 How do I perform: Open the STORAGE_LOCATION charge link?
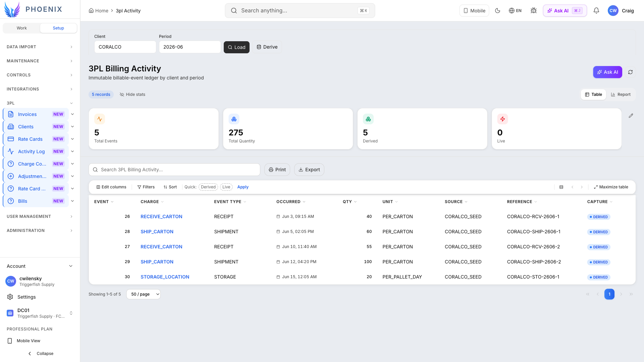point(165,277)
